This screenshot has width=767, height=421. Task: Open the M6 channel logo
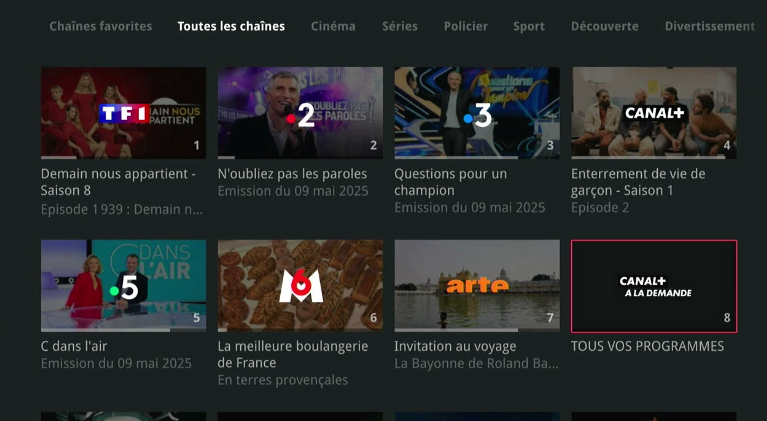click(301, 286)
